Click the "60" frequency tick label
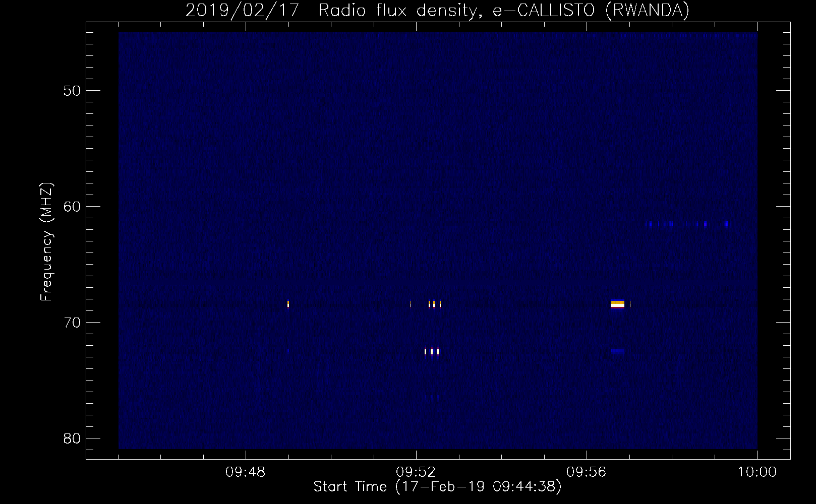 tap(73, 207)
